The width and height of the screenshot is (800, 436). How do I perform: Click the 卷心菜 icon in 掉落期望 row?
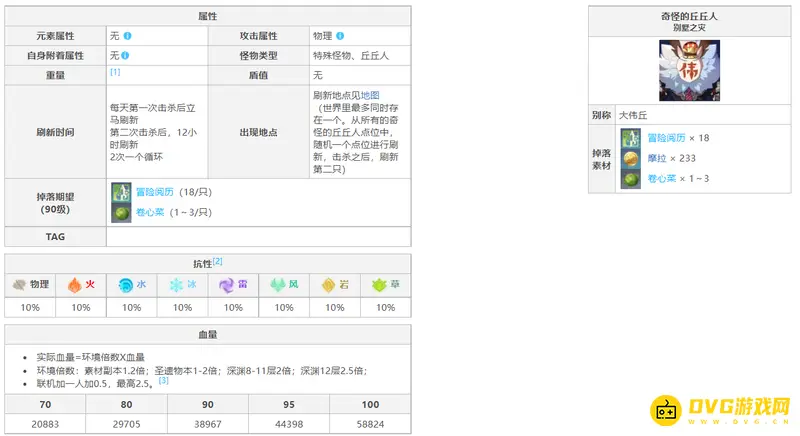point(120,213)
